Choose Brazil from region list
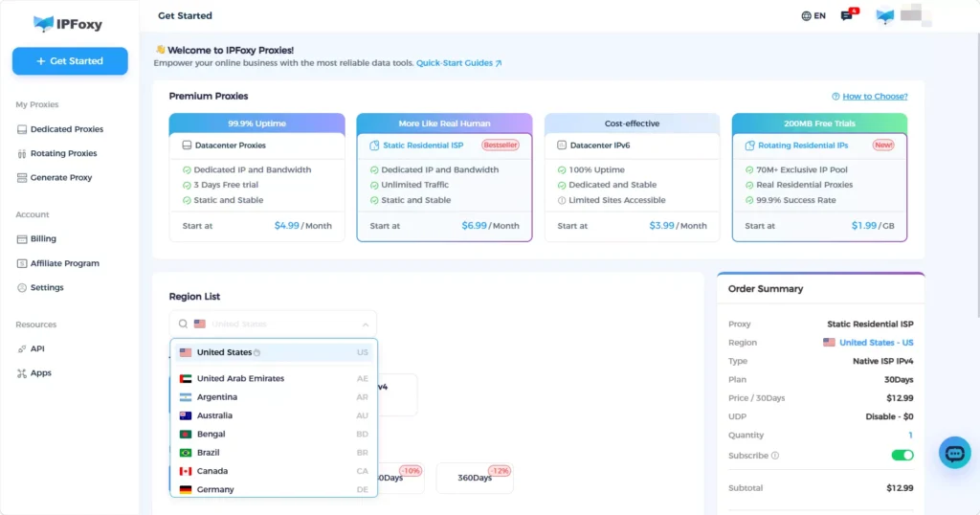The image size is (980, 515). [274, 453]
